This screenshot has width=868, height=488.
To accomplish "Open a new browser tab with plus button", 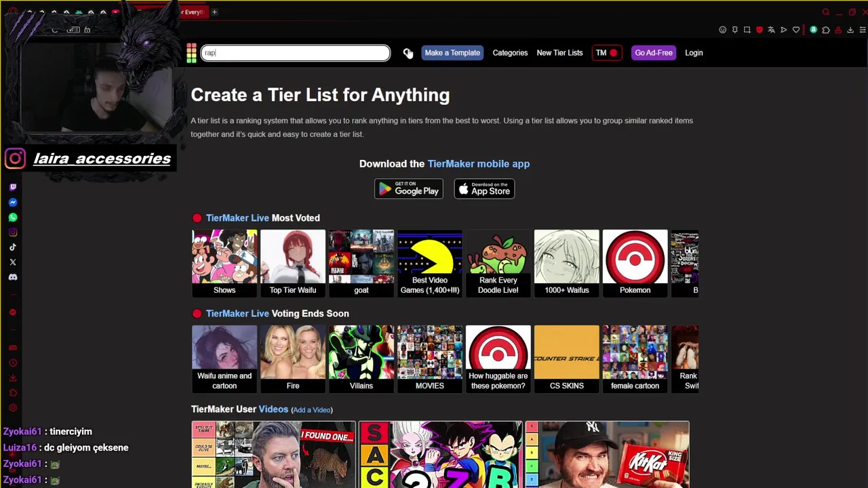I will pos(214,12).
